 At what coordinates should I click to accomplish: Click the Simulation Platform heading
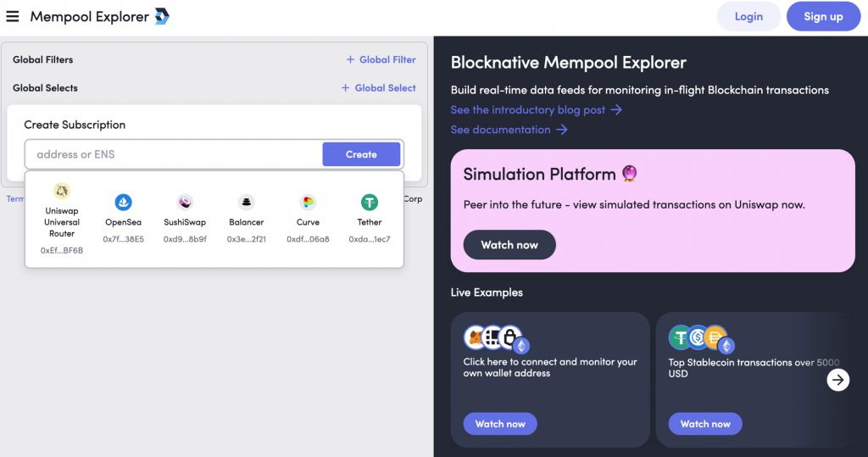(540, 174)
